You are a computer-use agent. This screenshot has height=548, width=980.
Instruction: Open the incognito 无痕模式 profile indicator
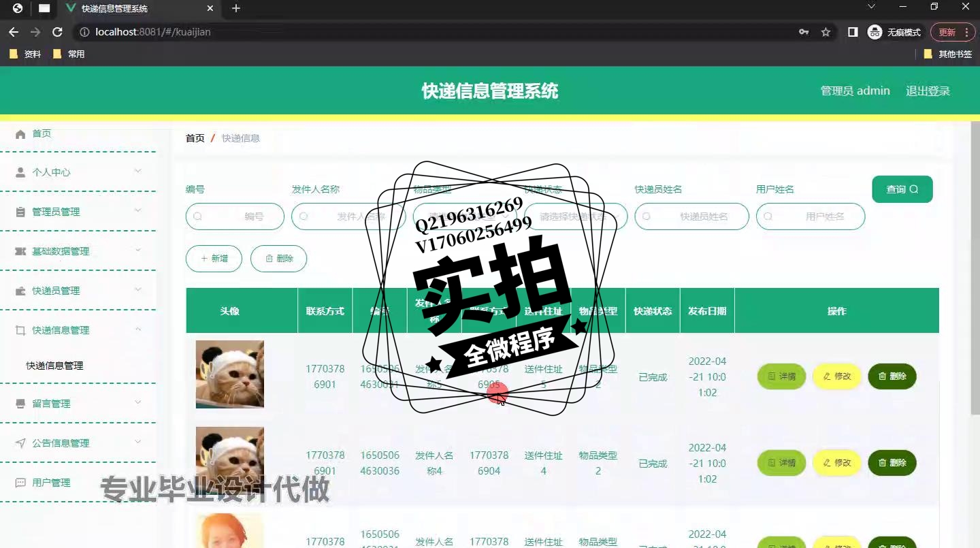click(894, 32)
